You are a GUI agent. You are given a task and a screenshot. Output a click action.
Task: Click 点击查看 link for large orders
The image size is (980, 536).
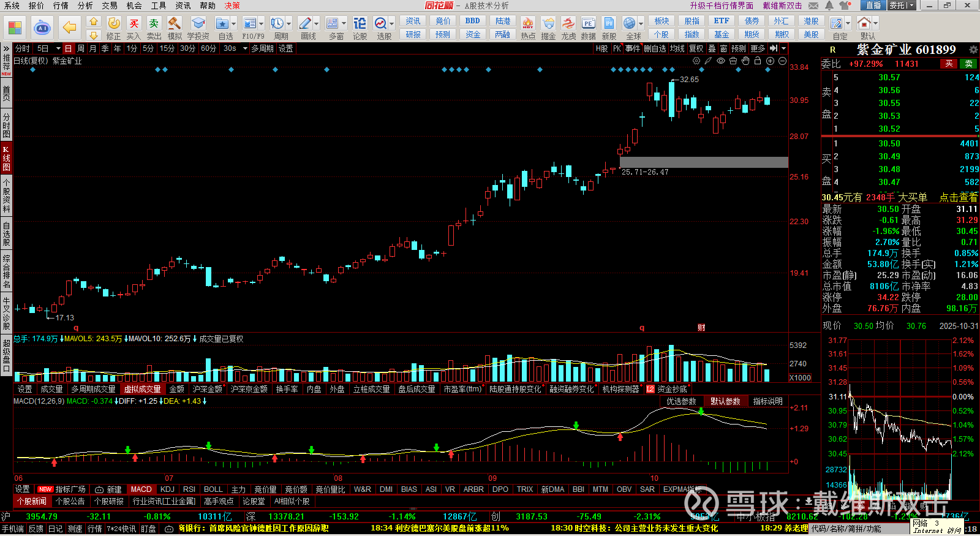click(959, 197)
